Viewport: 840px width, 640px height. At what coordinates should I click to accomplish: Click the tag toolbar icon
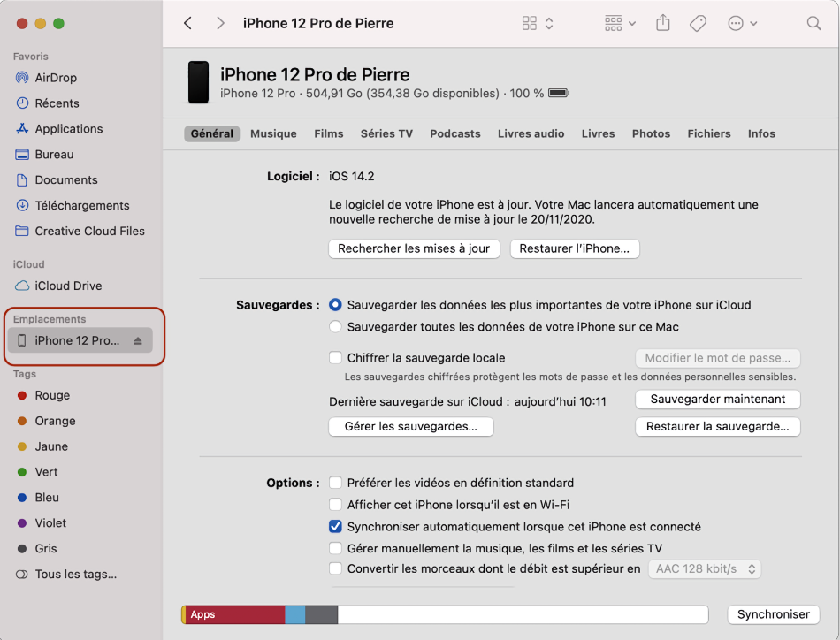pos(698,23)
